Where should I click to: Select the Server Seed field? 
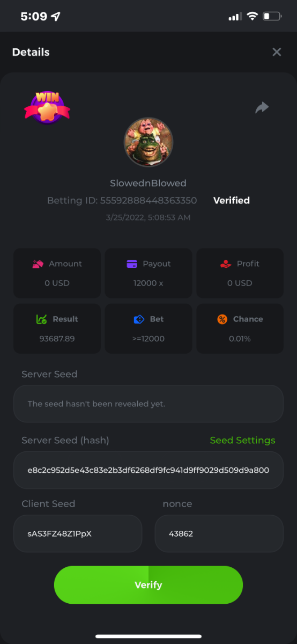[148, 404]
